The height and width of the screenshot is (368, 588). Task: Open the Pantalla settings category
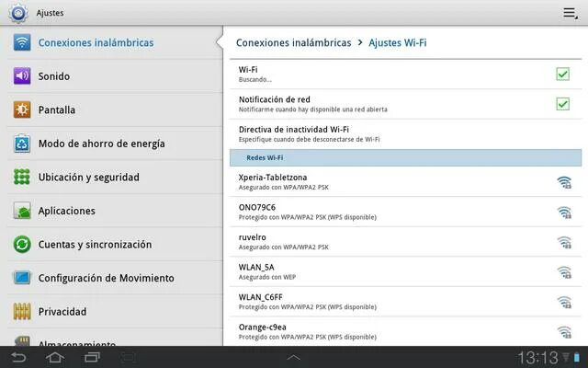coord(115,109)
